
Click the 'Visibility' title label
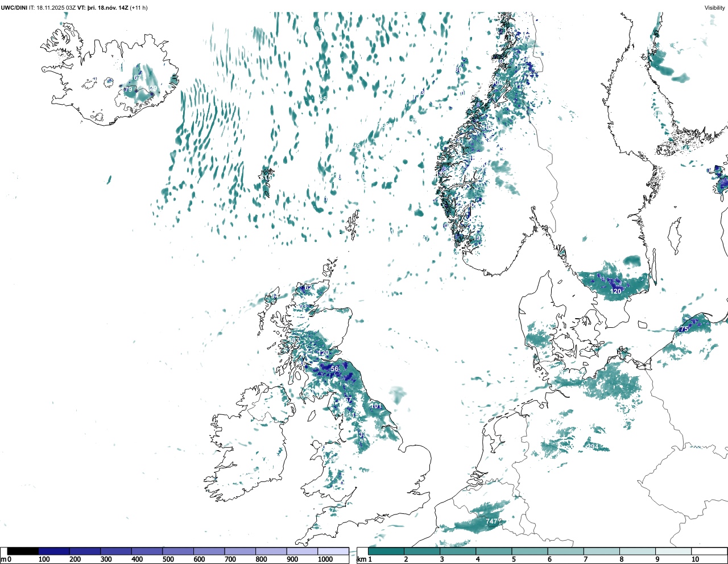click(715, 7)
